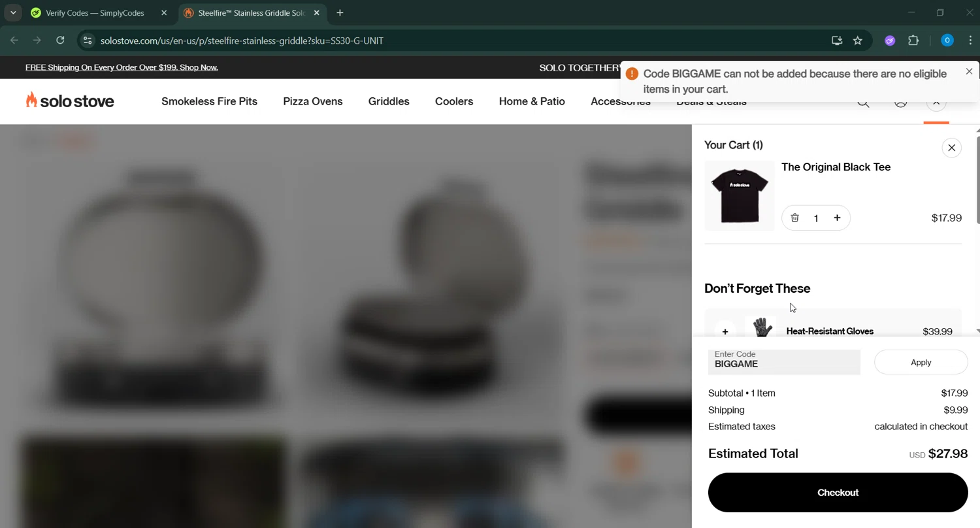Open the search magnifier icon
The image size is (980, 528).
coord(863,102)
